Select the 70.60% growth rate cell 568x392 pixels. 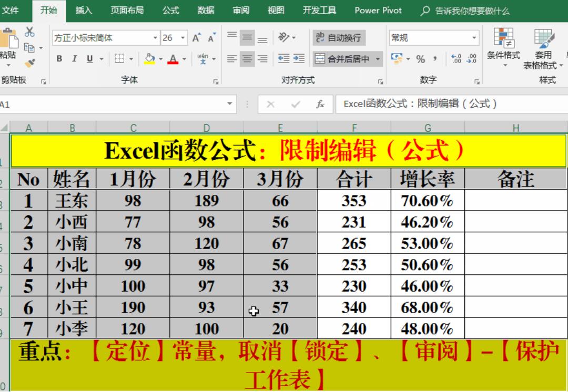click(428, 200)
